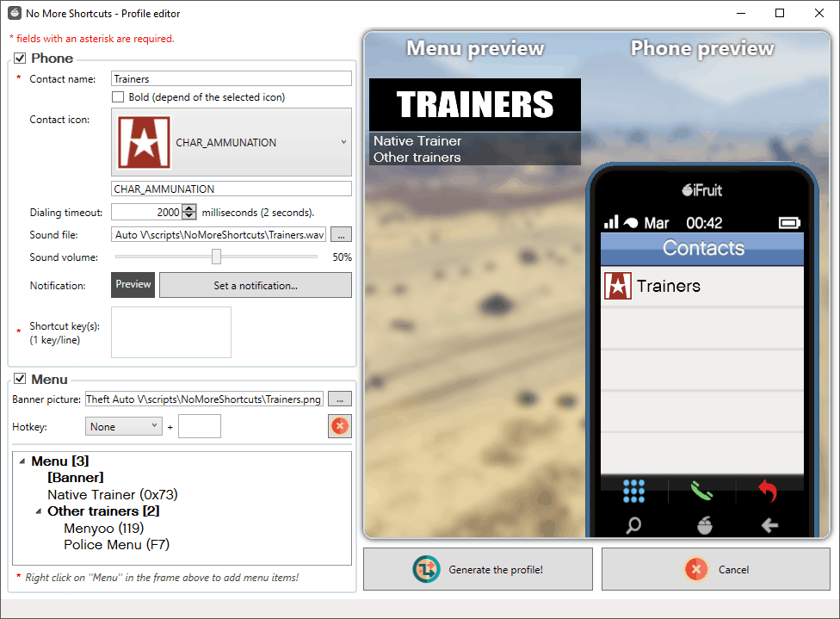This screenshot has width=840, height=619.
Task: Select the Native Trainer menu item
Action: tap(113, 495)
